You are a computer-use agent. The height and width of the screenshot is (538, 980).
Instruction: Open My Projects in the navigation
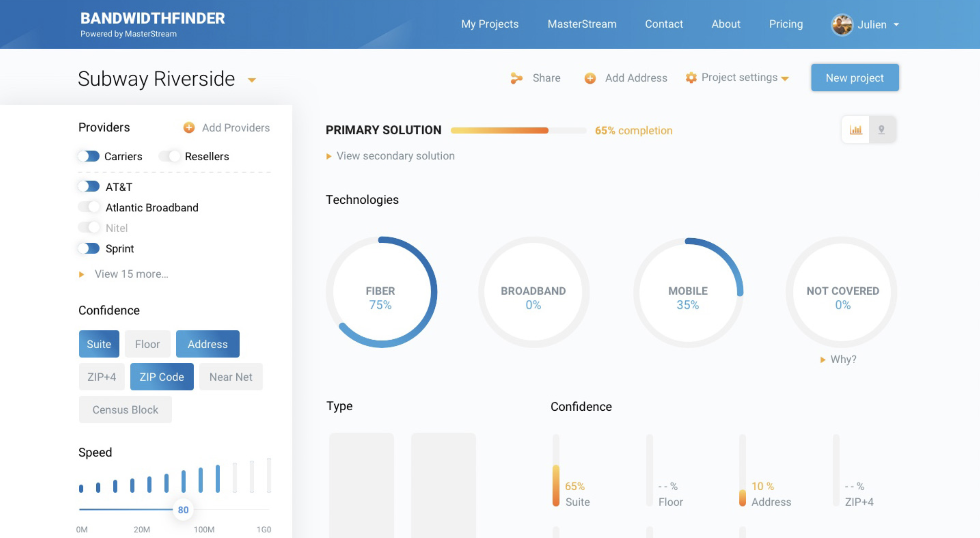click(x=490, y=24)
